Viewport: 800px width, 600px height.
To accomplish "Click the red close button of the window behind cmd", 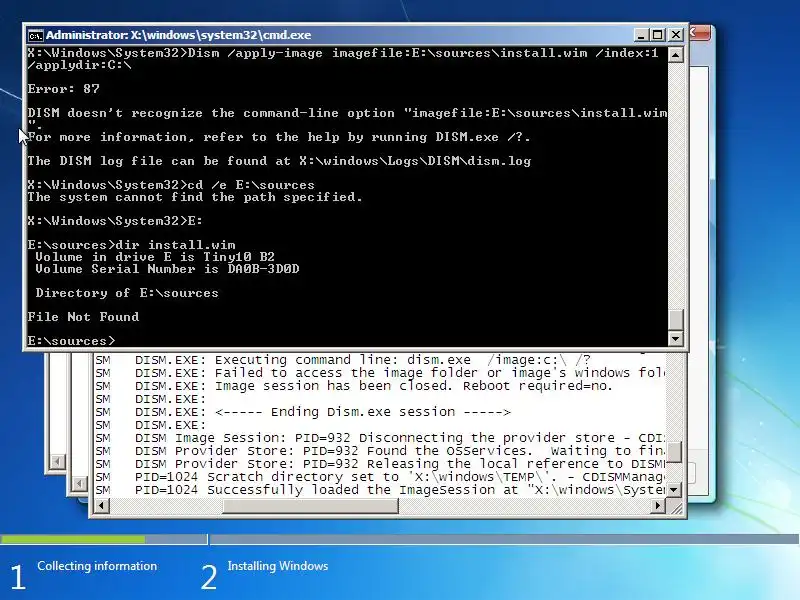I will point(699,33).
